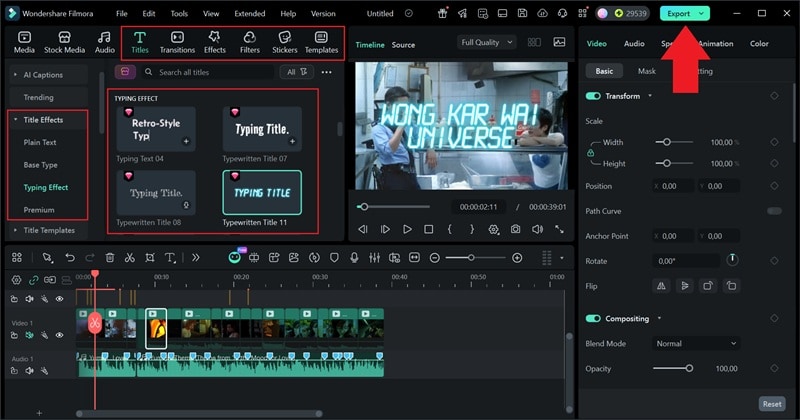Viewport: 800px width, 420px height.
Task: Click the Reset button
Action: 771,404
